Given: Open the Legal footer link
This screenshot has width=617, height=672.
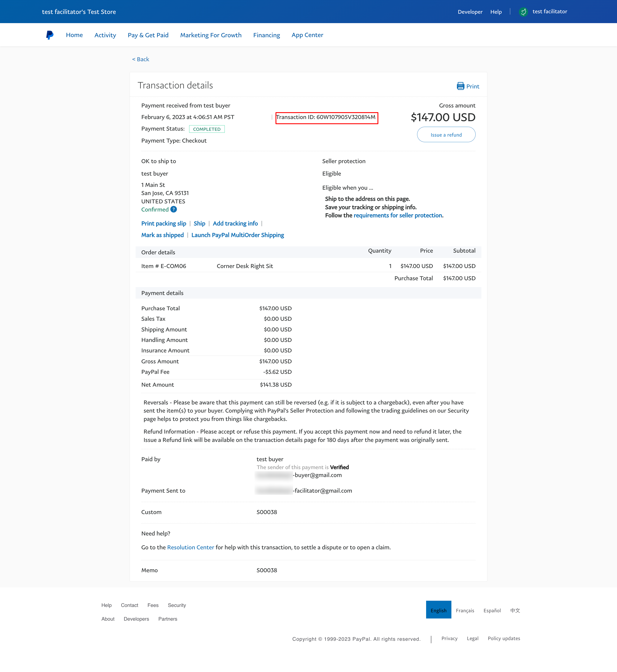Looking at the screenshot, I should [x=472, y=638].
